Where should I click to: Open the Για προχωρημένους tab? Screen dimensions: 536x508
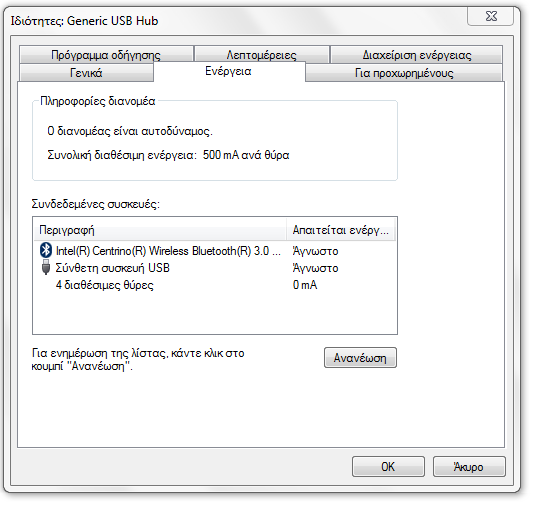point(404,72)
